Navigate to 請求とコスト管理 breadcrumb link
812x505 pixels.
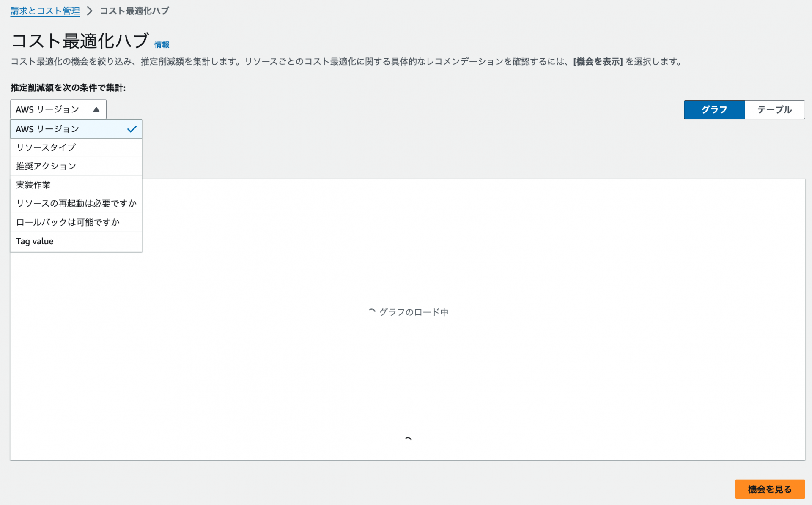click(x=44, y=11)
